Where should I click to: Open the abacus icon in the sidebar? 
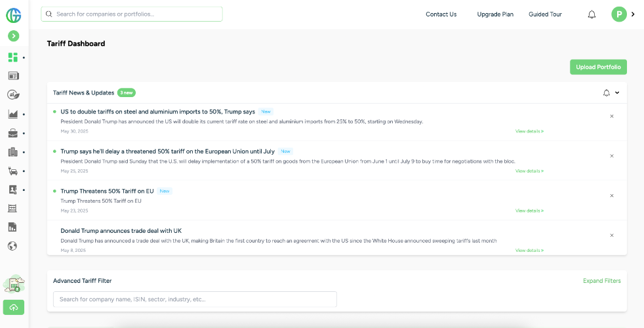pos(12,209)
